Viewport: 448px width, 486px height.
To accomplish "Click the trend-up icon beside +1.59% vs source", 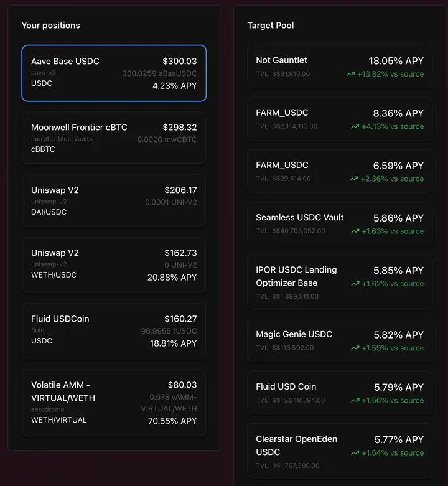I will 355,348.
